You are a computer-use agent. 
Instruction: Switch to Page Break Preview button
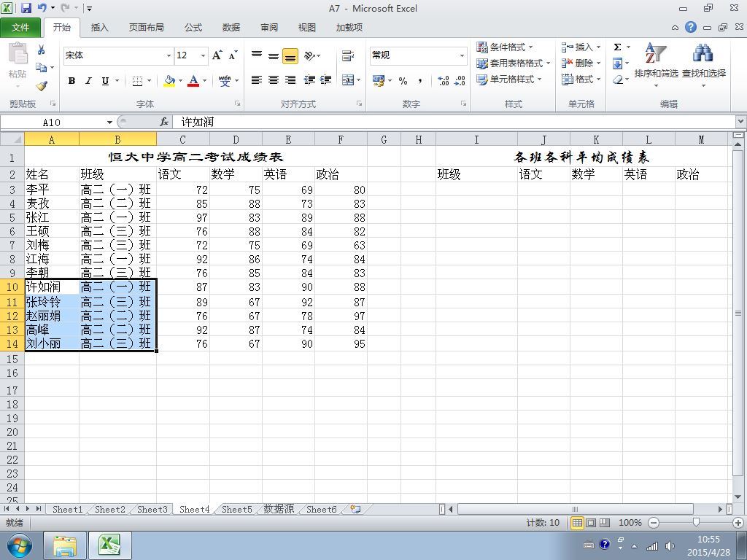click(605, 523)
